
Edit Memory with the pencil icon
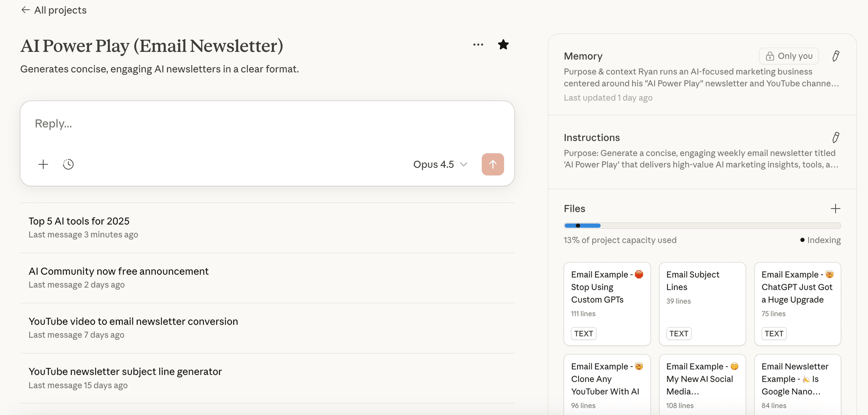[835, 56]
